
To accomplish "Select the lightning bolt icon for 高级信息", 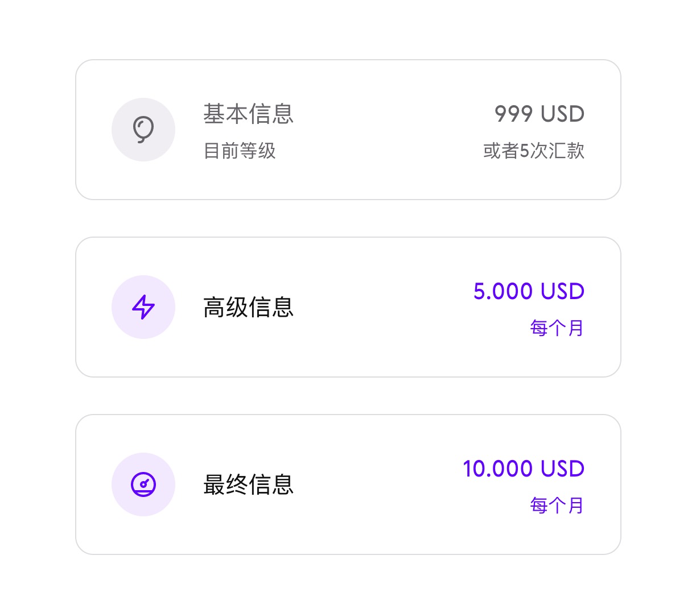I will [x=143, y=307].
